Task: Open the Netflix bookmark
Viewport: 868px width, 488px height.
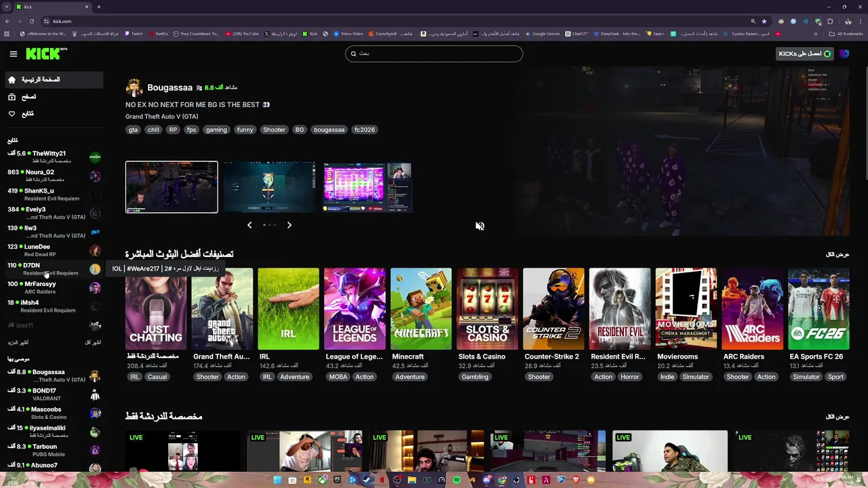Action: pos(159,34)
